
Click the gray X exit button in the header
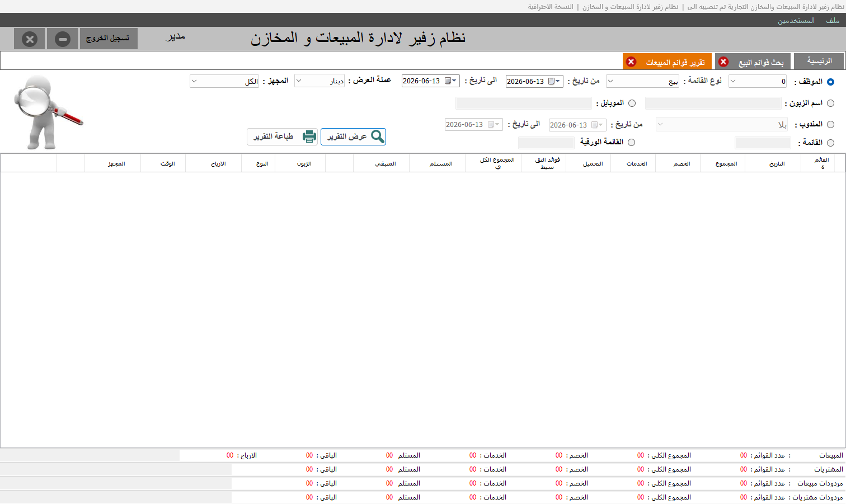coord(30,39)
